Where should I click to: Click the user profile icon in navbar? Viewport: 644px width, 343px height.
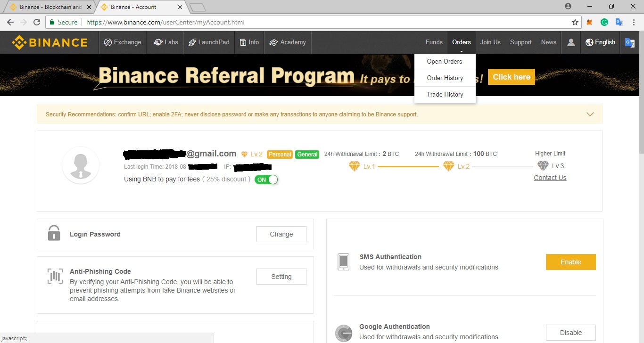click(571, 42)
